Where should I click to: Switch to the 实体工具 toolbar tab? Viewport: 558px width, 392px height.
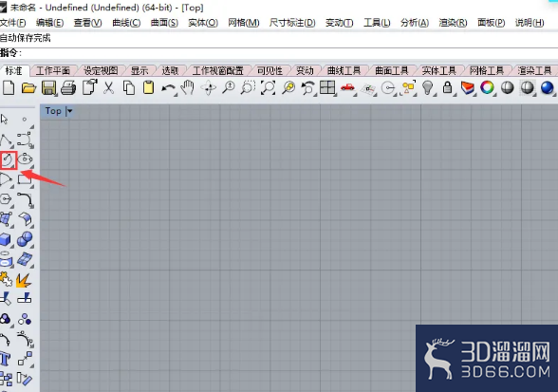(438, 70)
